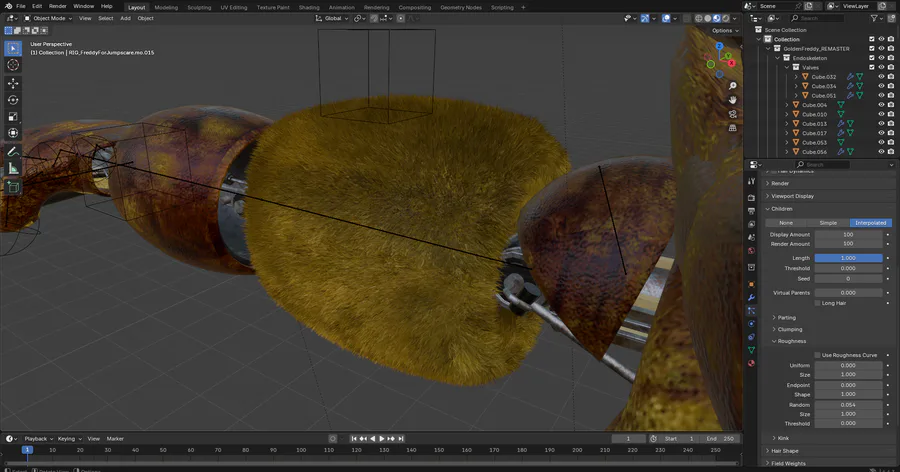Open the Global orientation dropdown
This screenshot has width=900, height=472.
pos(332,18)
